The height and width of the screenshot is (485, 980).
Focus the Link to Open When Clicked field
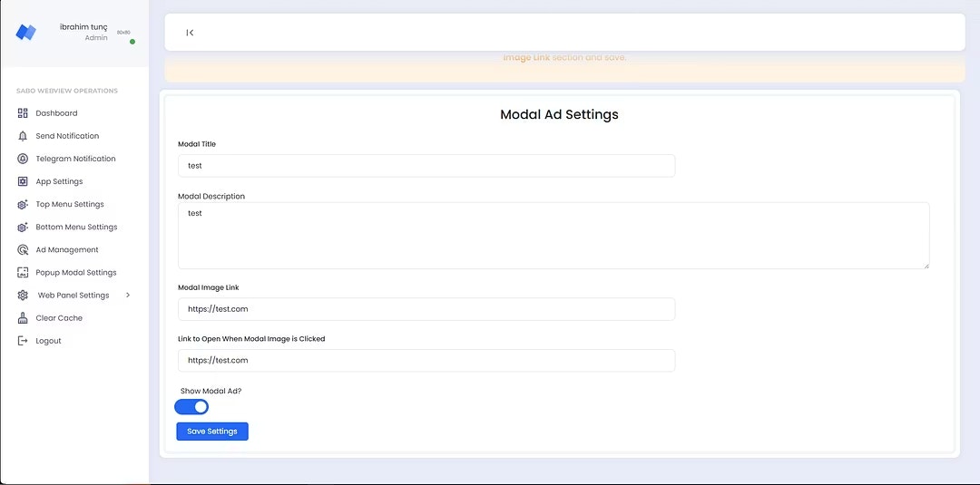(426, 360)
